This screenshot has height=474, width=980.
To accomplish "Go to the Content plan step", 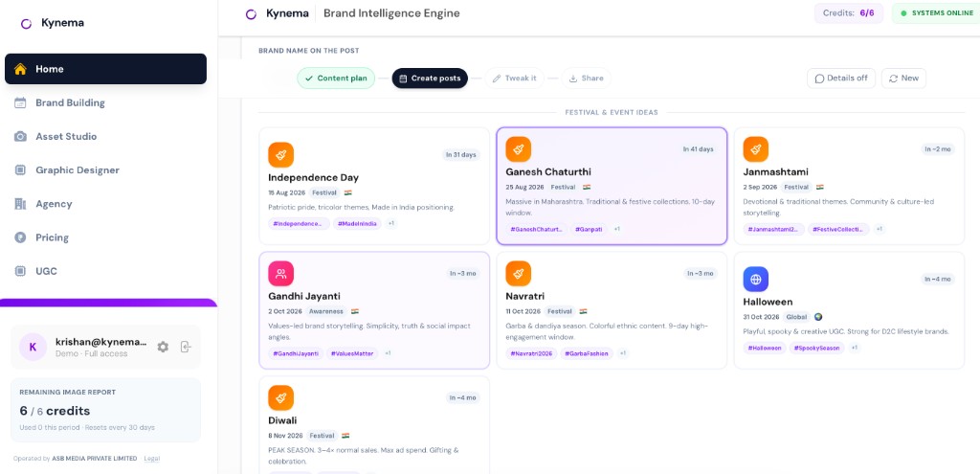I will tap(336, 79).
